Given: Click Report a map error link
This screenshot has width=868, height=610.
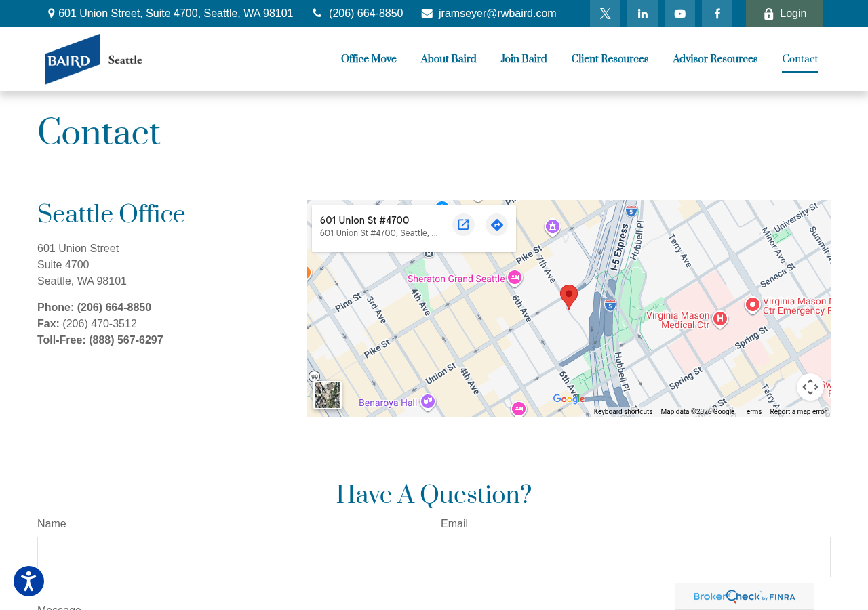Looking at the screenshot, I should 798,412.
